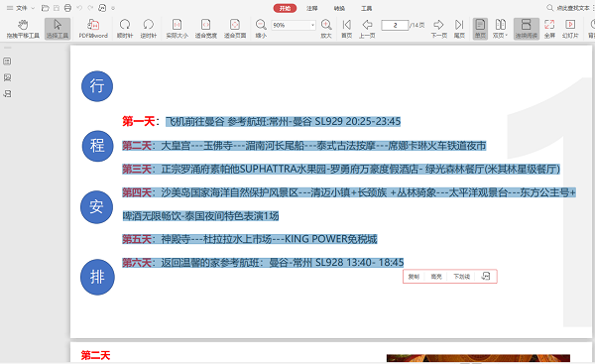Start slideshow mode (幻灯片)
Viewport: 595px width, 364px height.
570,29
